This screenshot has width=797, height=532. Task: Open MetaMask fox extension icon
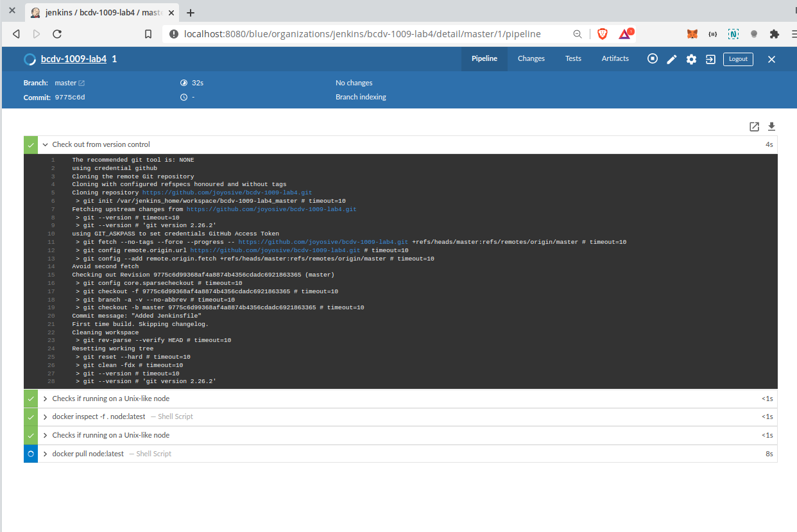[x=692, y=34]
